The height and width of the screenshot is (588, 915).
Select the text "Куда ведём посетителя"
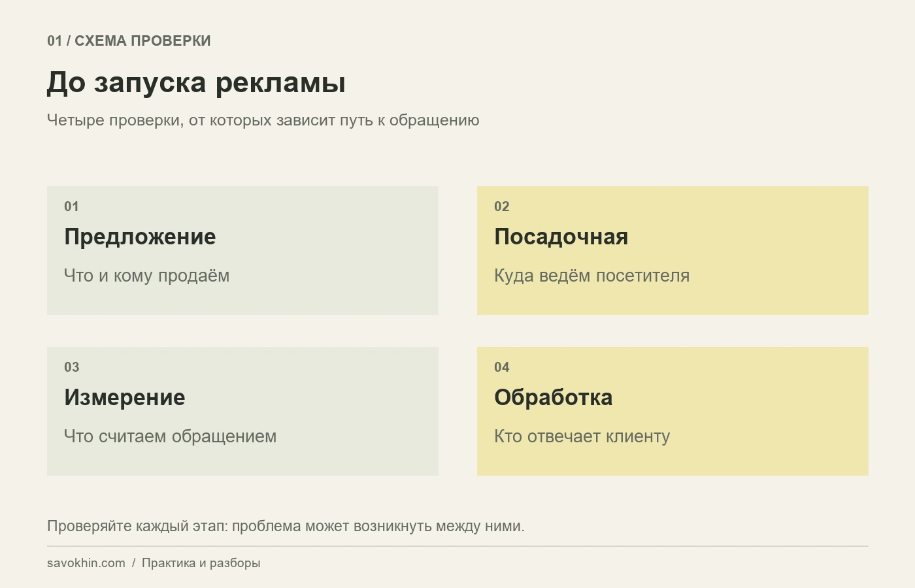591,276
